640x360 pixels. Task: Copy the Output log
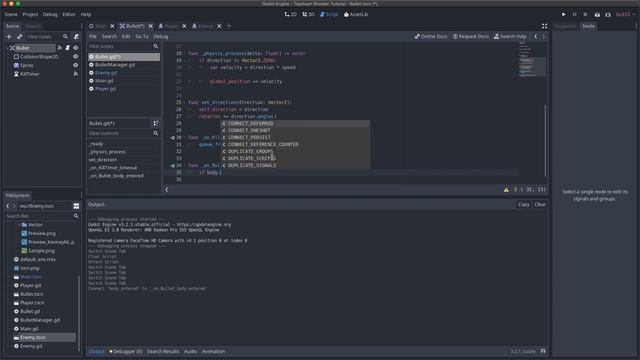coord(524,204)
